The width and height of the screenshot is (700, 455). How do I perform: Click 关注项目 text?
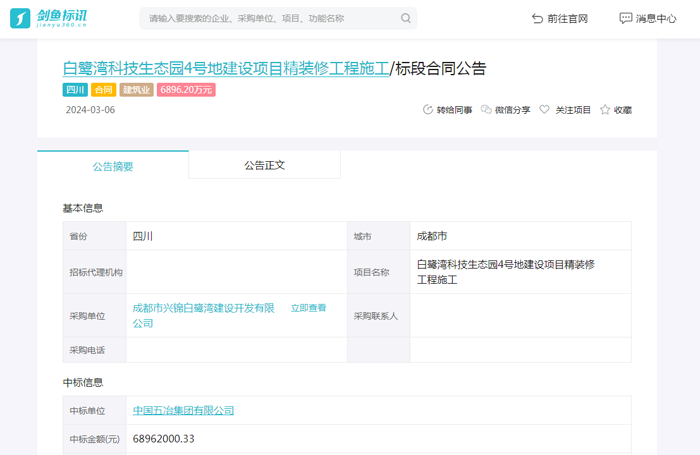(x=573, y=110)
